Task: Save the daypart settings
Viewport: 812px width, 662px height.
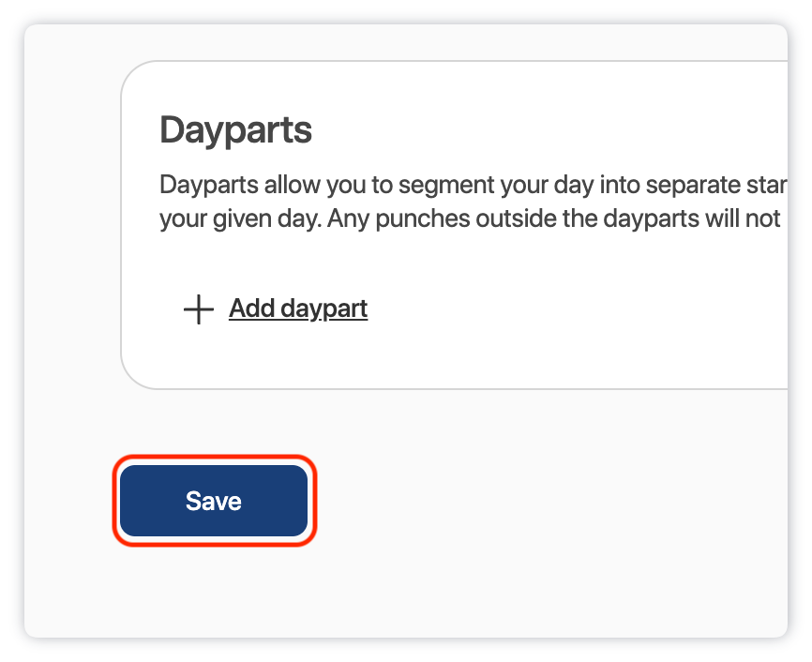Action: pos(214,501)
